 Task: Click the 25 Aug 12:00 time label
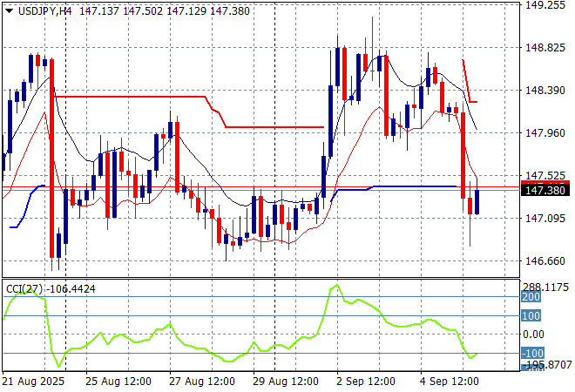click(x=118, y=382)
